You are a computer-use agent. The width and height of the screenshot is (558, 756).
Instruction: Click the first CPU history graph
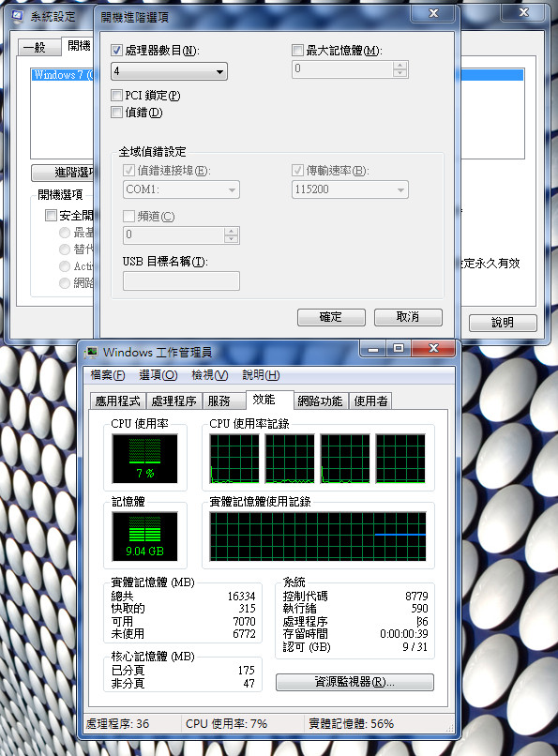pyautogui.click(x=234, y=459)
